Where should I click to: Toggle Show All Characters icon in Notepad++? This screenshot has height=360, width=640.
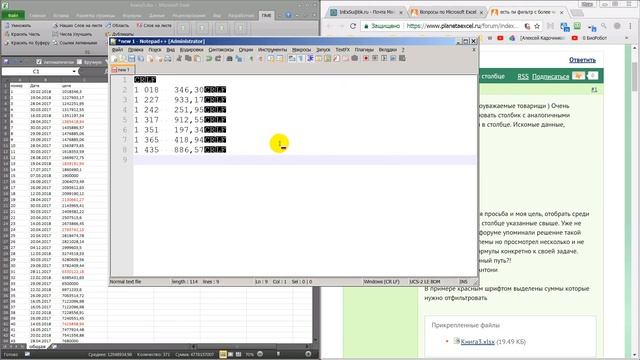pos(301,58)
